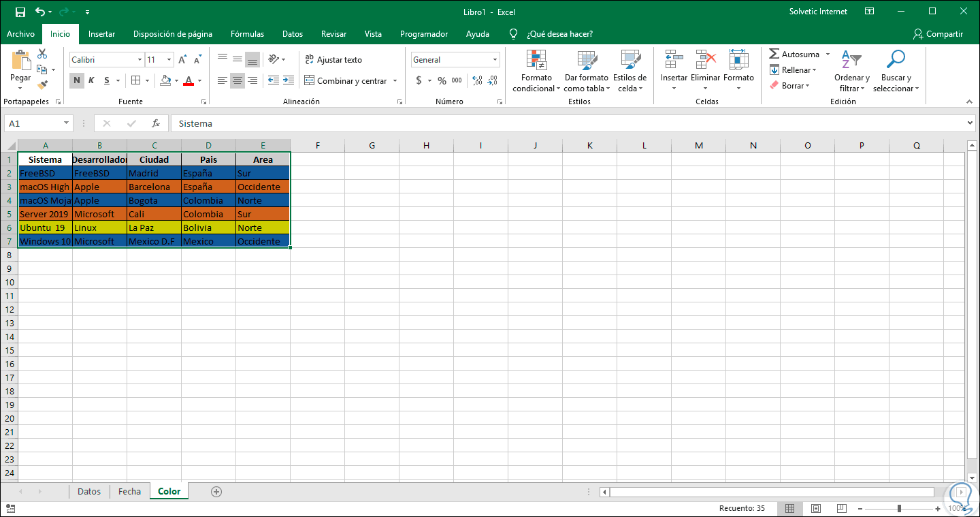The width and height of the screenshot is (980, 517).
Task: Increase decimal places
Action: pyautogui.click(x=477, y=80)
